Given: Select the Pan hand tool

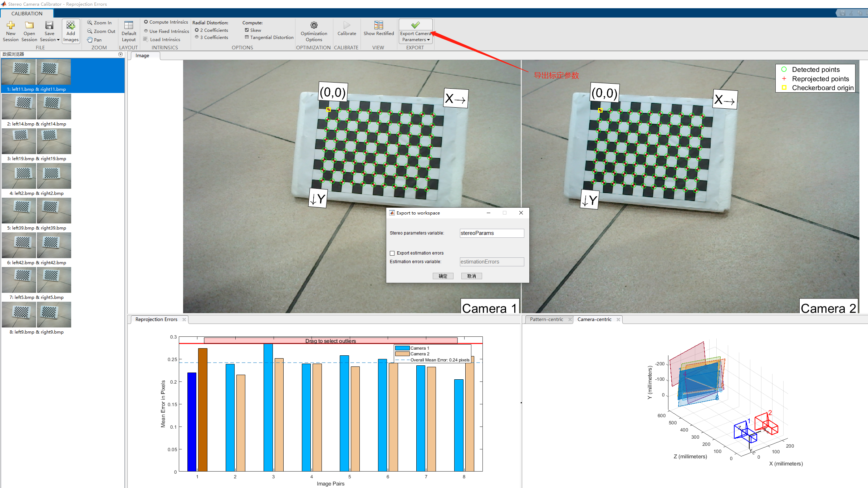Looking at the screenshot, I should coord(94,40).
